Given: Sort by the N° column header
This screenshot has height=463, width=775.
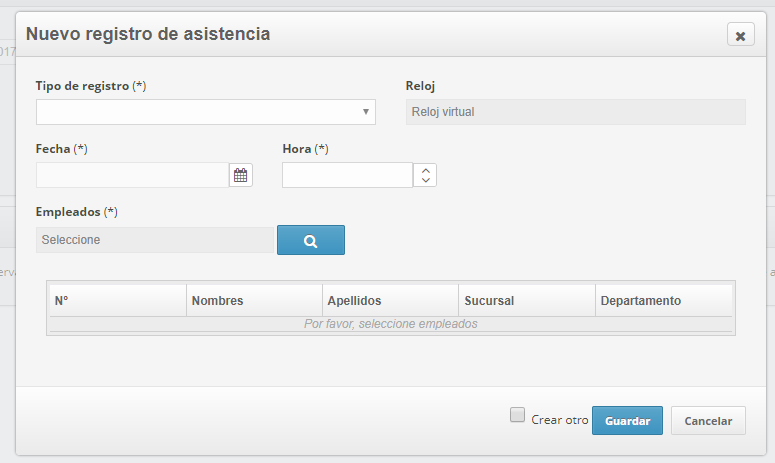Looking at the screenshot, I should click(118, 300).
